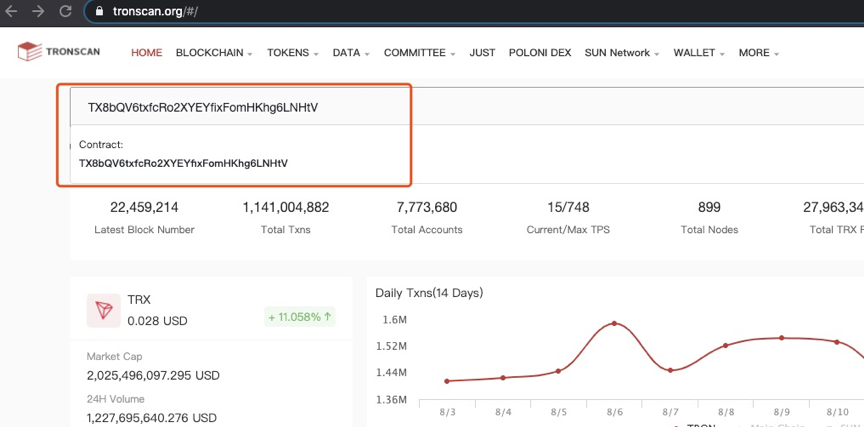864x427 pixels.
Task: Click the green 11.058% price change badge
Action: pyautogui.click(x=300, y=317)
